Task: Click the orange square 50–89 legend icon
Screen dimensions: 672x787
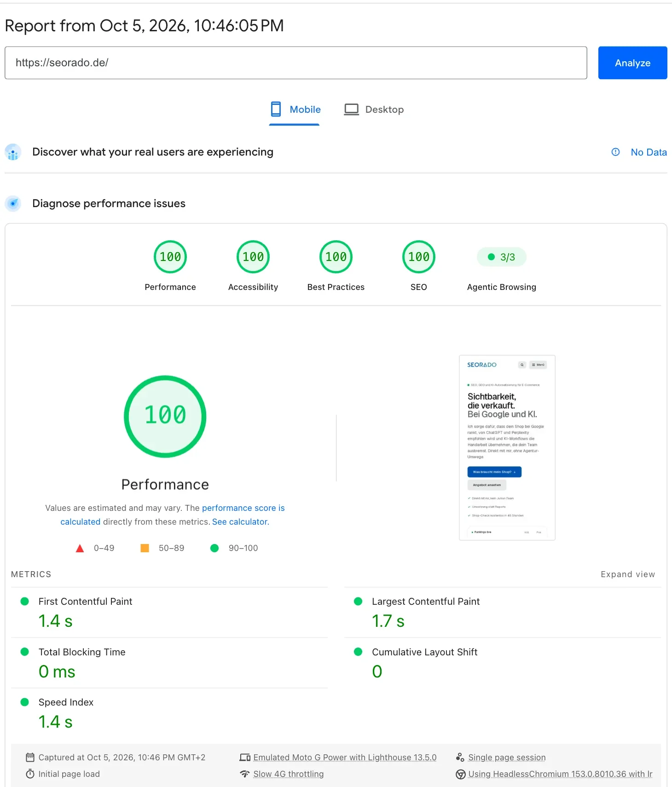Action: [145, 548]
